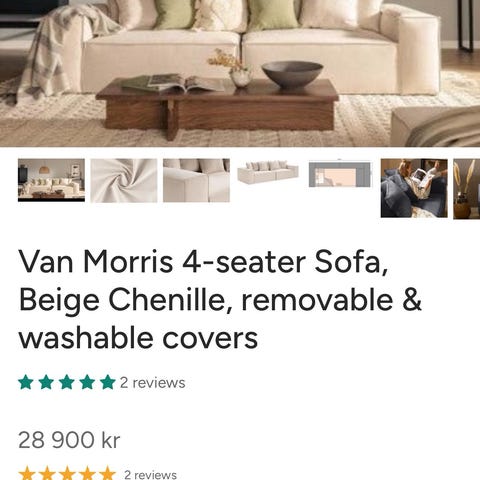Click the fourth teal rating star
This screenshot has height=480, width=480.
87,382
